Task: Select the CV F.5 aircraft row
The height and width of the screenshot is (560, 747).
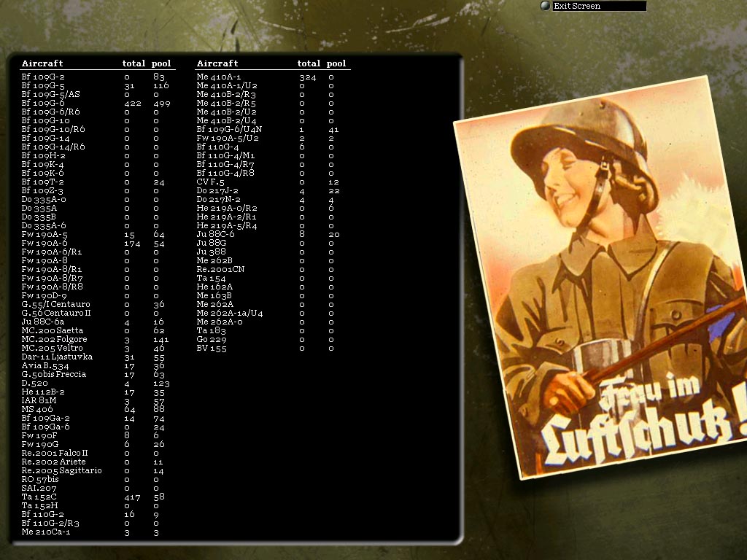Action: [x=272, y=182]
